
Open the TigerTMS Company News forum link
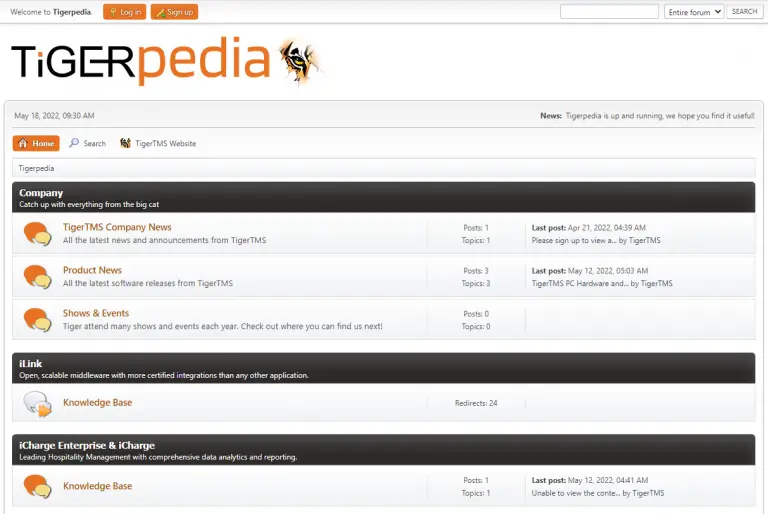click(117, 227)
